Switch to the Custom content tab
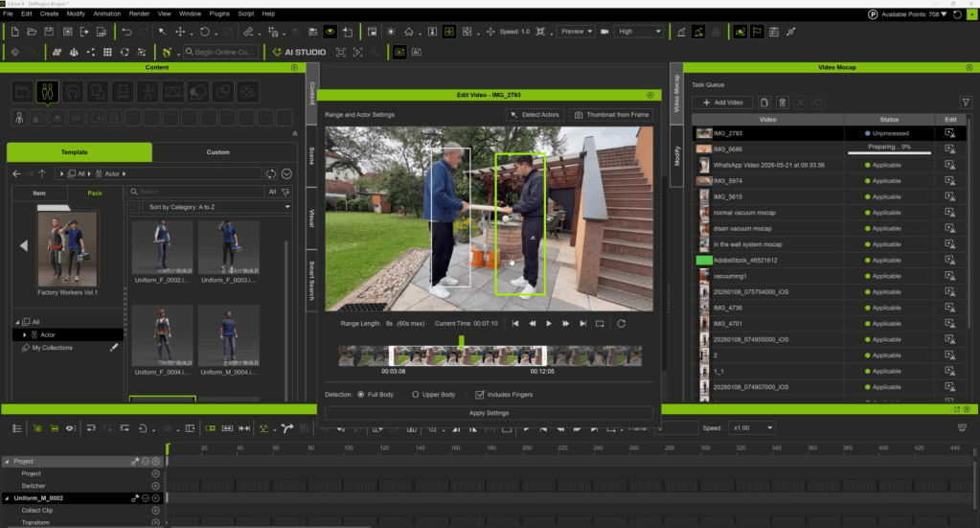Screen dimensions: 980x528 pyautogui.click(x=218, y=151)
